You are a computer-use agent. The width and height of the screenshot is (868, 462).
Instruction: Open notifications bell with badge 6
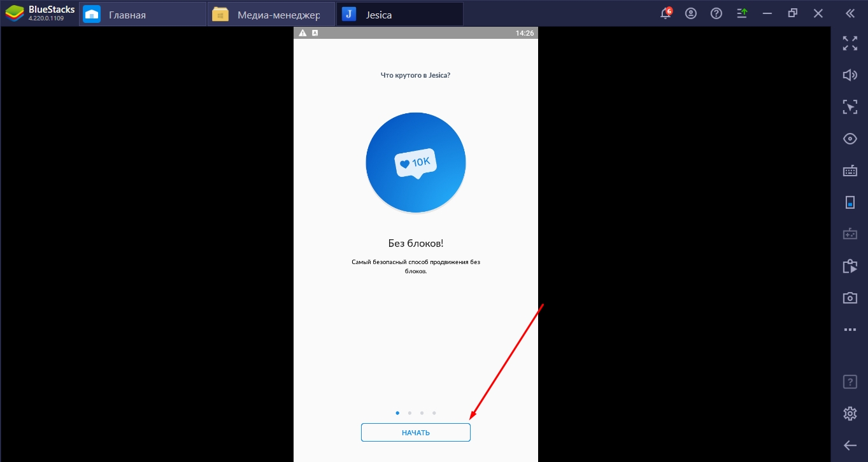pyautogui.click(x=666, y=13)
